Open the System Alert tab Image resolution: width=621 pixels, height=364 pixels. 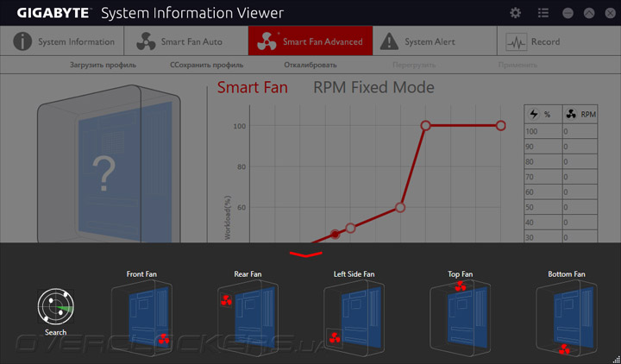click(435, 41)
